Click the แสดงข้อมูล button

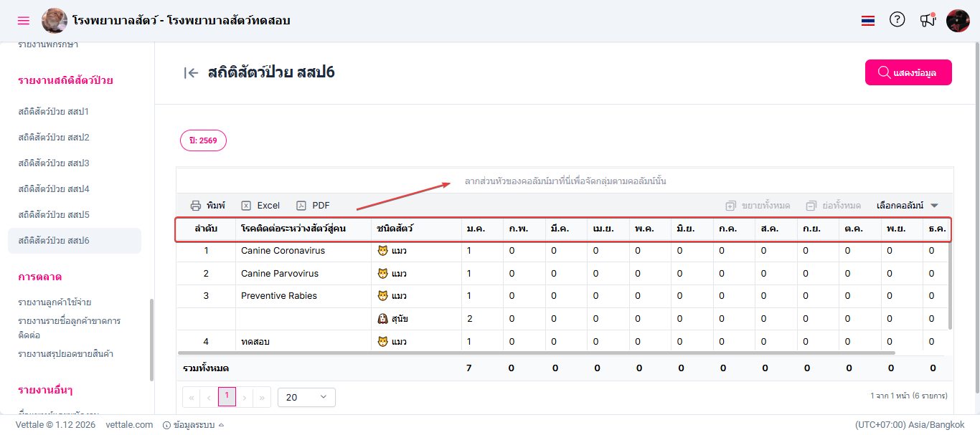click(908, 72)
